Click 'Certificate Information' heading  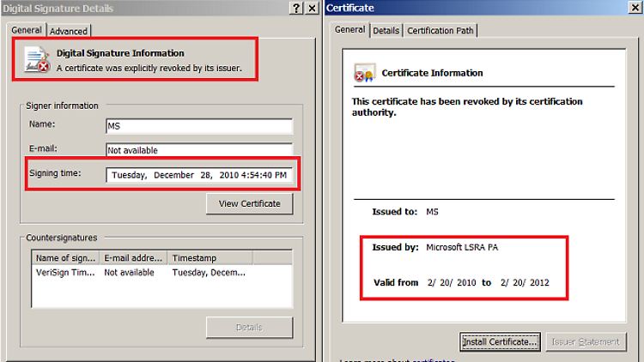[432, 73]
